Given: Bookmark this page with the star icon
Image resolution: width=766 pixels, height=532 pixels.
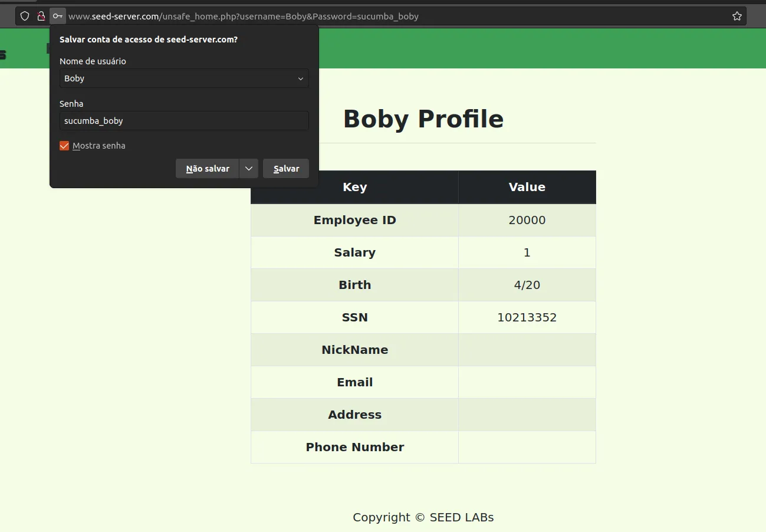Looking at the screenshot, I should point(737,17).
